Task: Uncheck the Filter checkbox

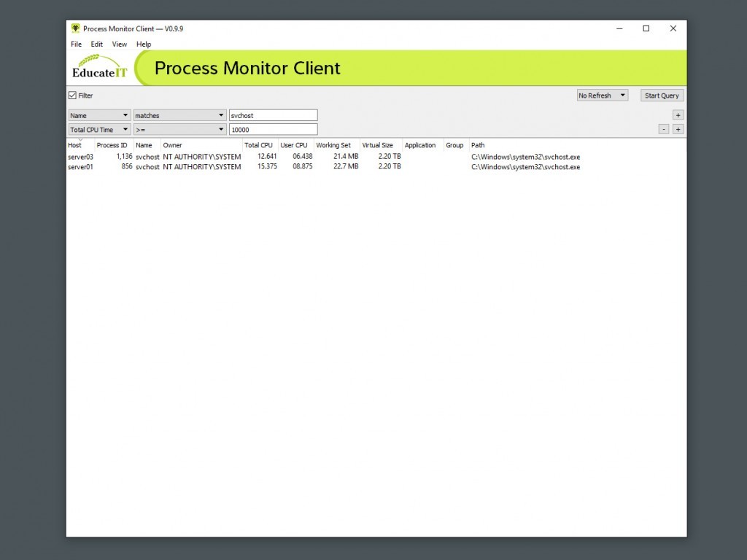Action: point(72,96)
